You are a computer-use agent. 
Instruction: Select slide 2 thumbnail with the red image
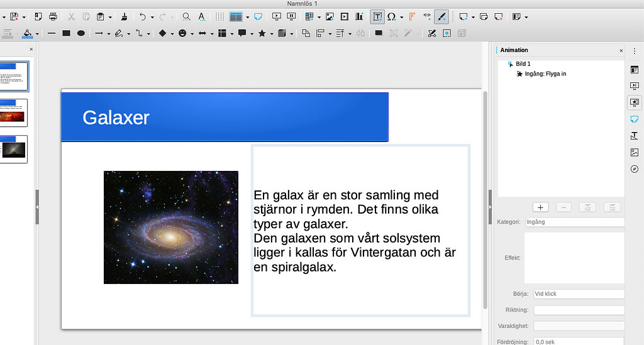[14, 113]
